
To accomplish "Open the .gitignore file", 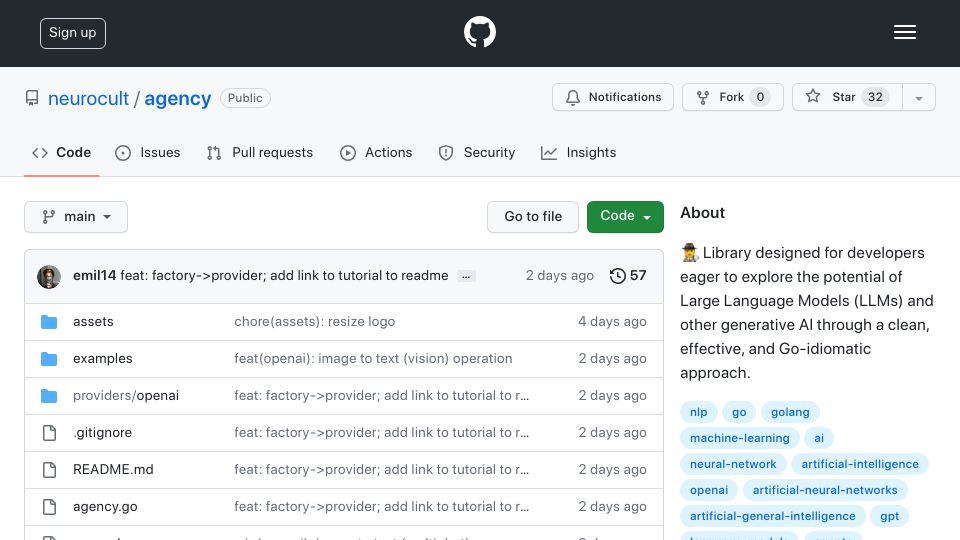I will coord(102,433).
